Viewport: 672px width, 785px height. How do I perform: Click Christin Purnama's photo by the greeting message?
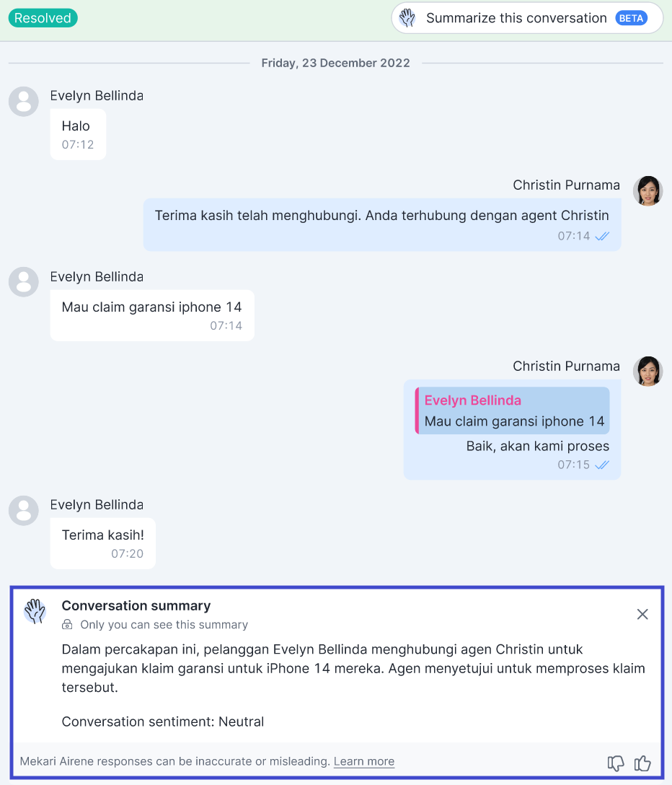coord(648,190)
